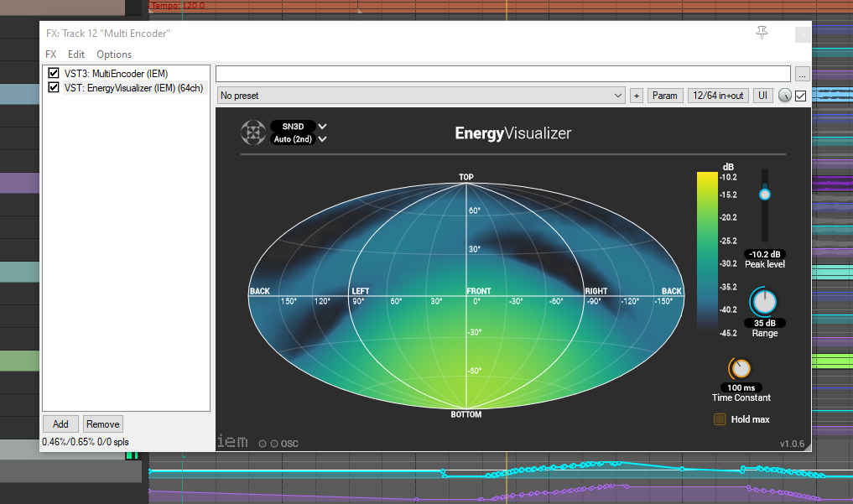The width and height of the screenshot is (853, 504).
Task: Open the SN3D normalization dropdown
Action: click(x=298, y=126)
